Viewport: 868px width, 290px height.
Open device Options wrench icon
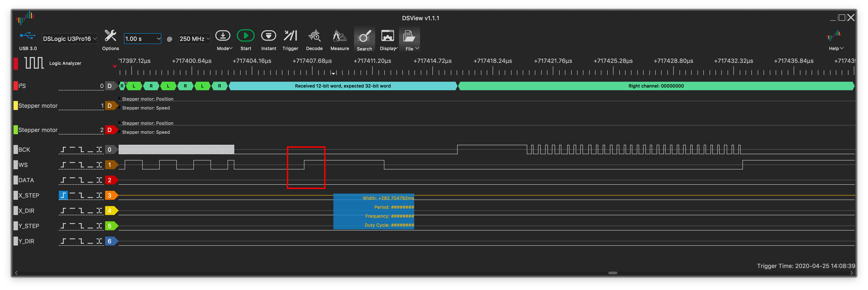pos(110,36)
